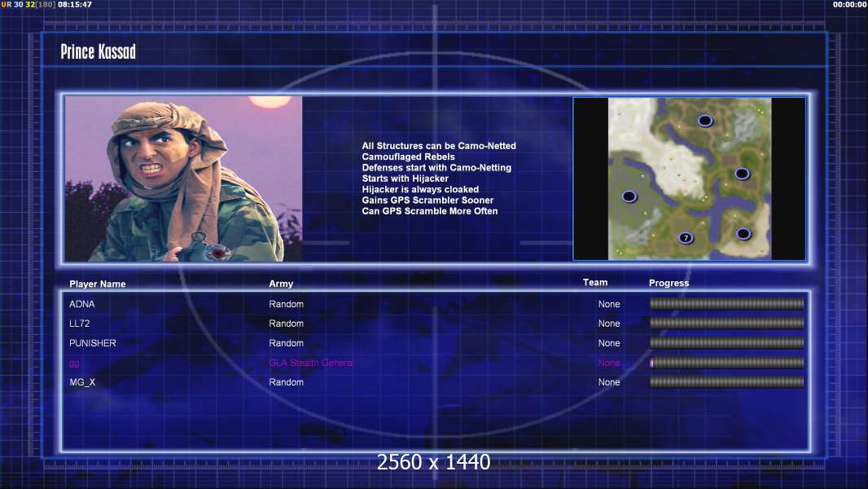Select the westernmost start position on the minimap
868x489 pixels.
tap(629, 196)
